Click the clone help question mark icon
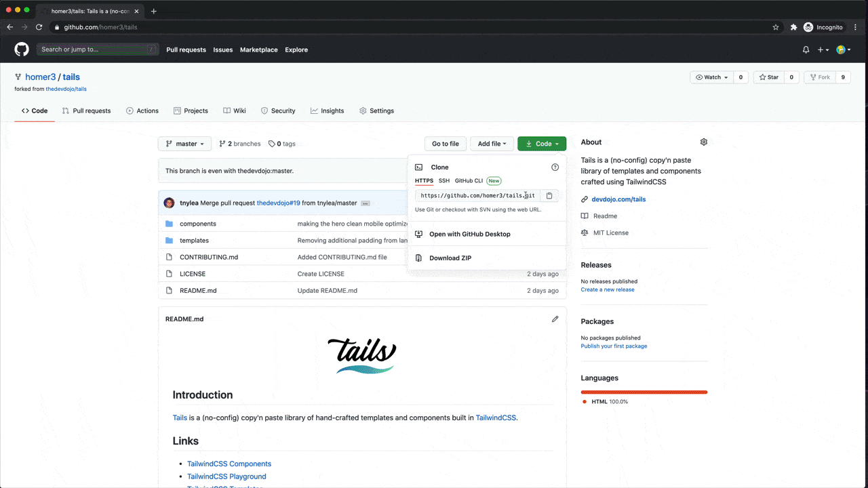This screenshot has height=488, width=868. point(555,167)
